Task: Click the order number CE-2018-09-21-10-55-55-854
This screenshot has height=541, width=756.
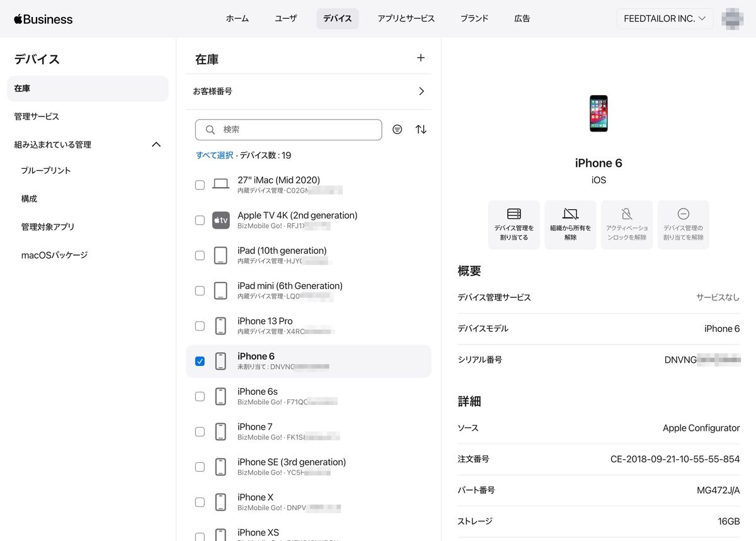Action: 675,459
